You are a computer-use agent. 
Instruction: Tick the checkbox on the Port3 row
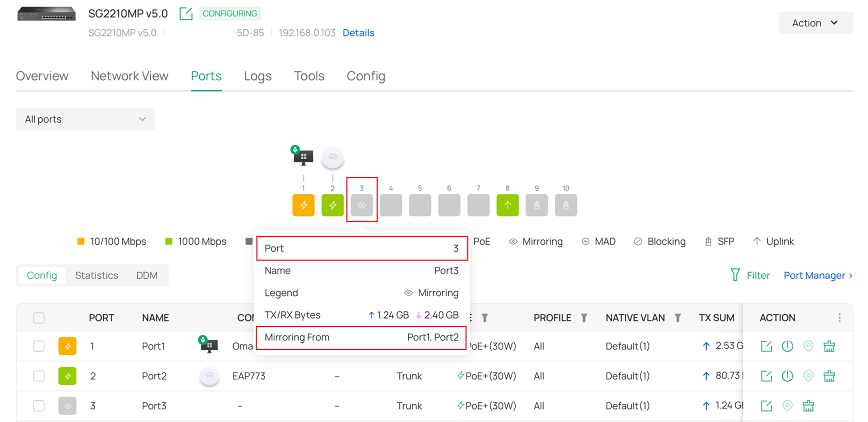point(39,405)
